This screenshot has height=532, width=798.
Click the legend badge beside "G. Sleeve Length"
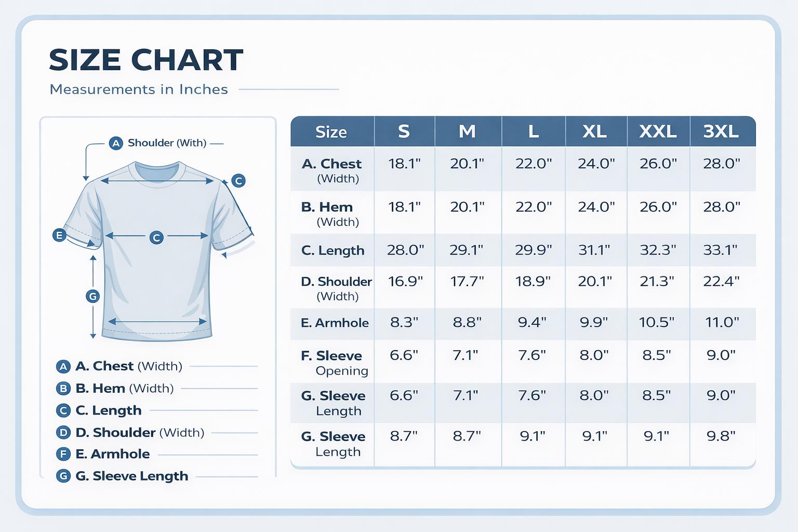pos(63,476)
